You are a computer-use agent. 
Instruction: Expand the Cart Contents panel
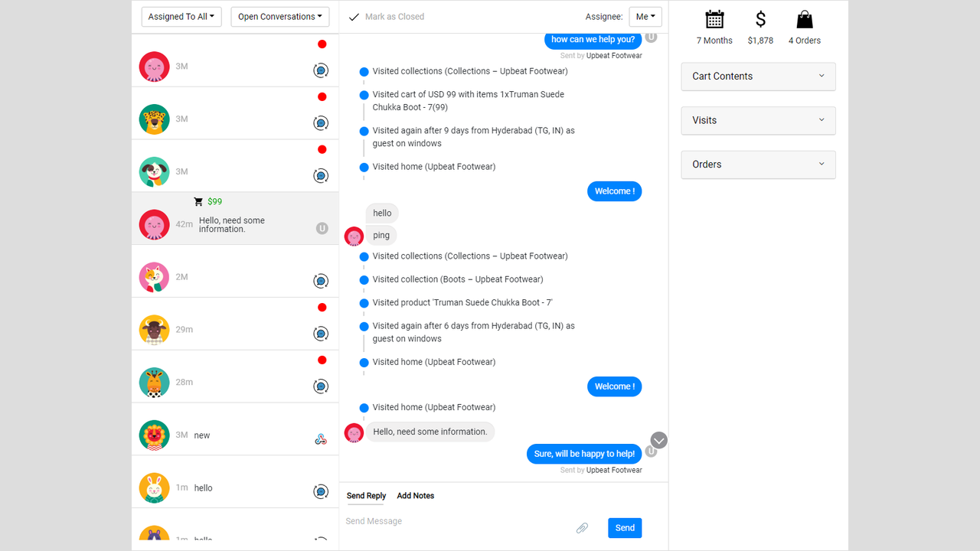pyautogui.click(x=757, y=77)
